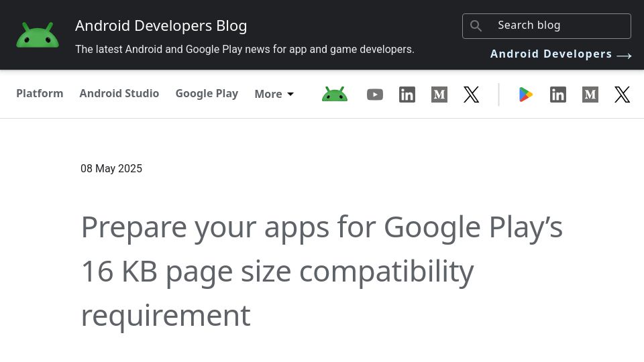Open the Android Studio menu item
Screen dimensions: 644x362
[x=119, y=94]
